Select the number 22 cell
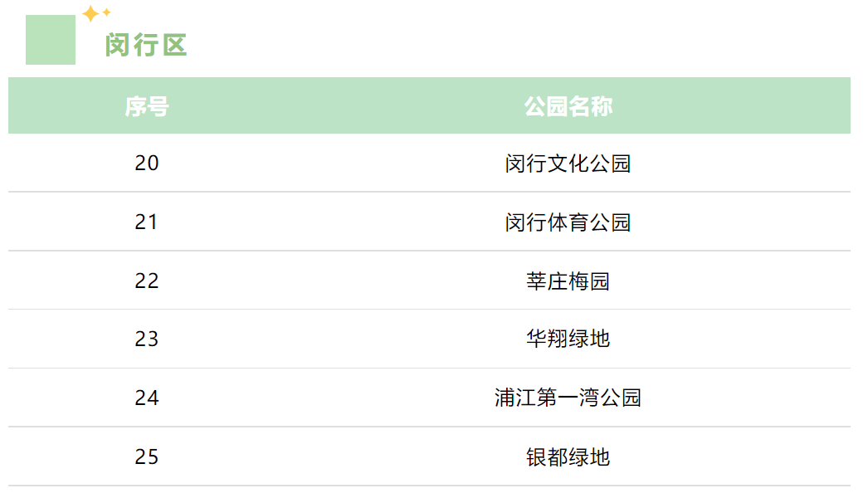868x498 pixels. tap(147, 281)
